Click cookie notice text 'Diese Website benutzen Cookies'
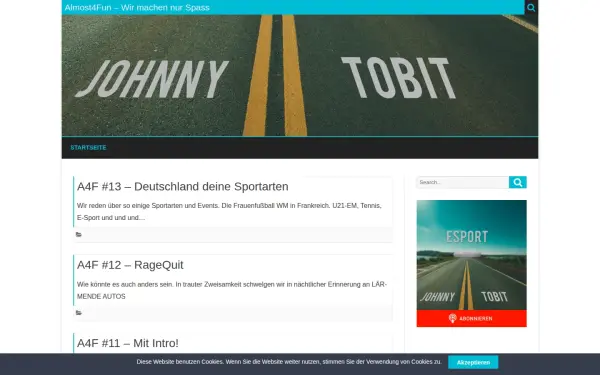 (x=180, y=362)
